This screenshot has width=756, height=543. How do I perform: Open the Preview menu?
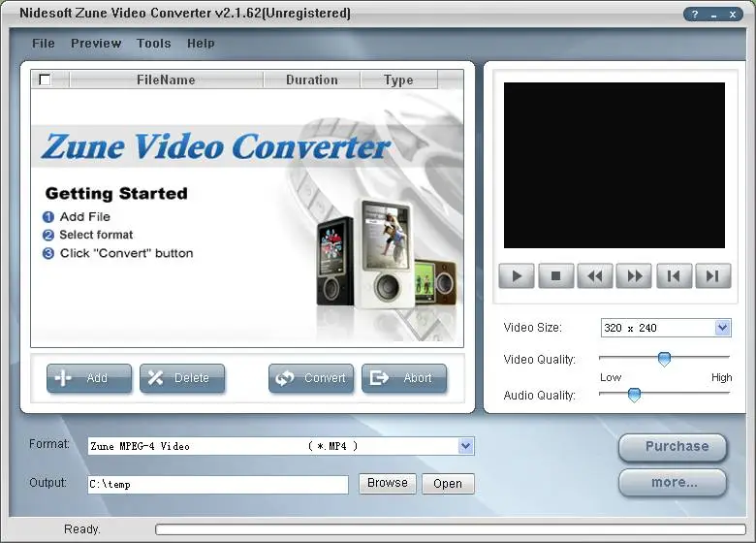click(96, 44)
